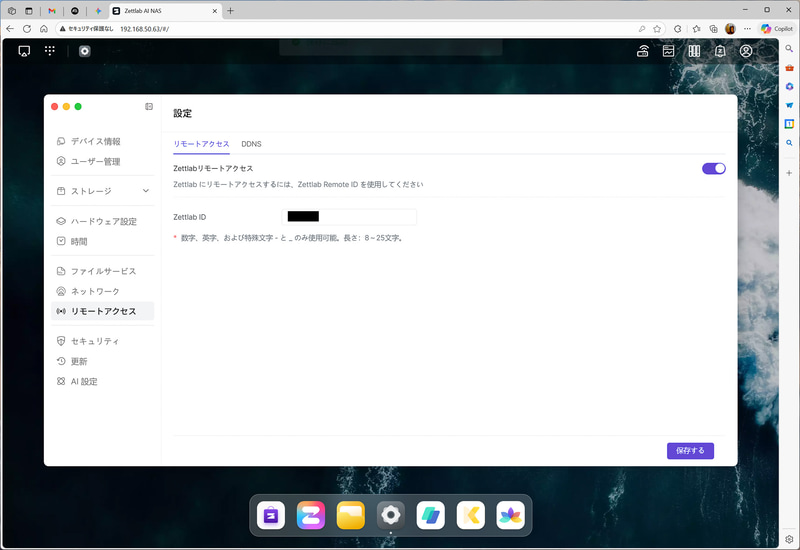Screen dimensions: 800x550
Task: Click the Zettlab AI NAS browser tab
Action: click(x=167, y=11)
